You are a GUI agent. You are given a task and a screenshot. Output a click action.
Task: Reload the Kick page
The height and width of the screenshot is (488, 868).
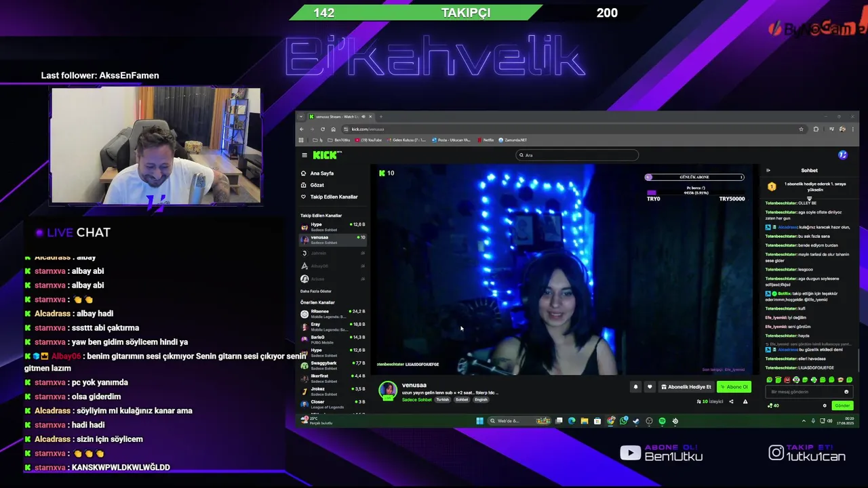tap(323, 129)
